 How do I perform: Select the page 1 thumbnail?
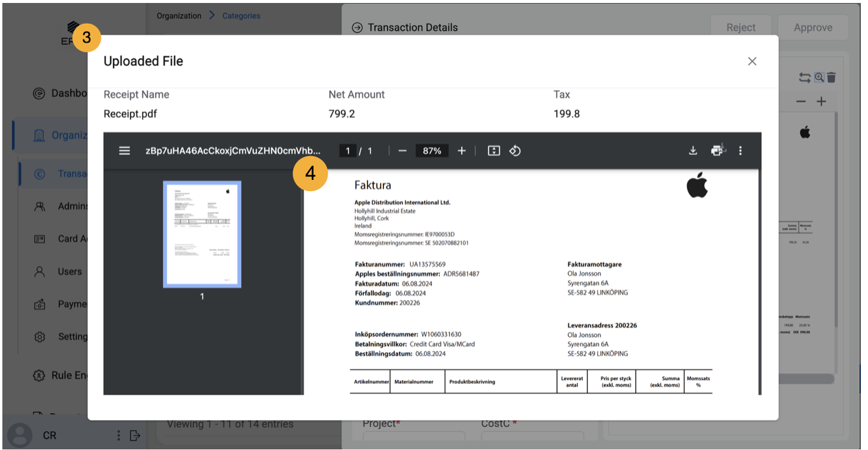(x=202, y=234)
